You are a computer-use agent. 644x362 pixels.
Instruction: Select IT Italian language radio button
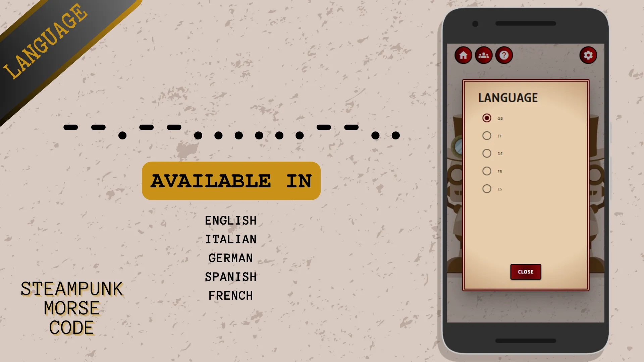487,136
